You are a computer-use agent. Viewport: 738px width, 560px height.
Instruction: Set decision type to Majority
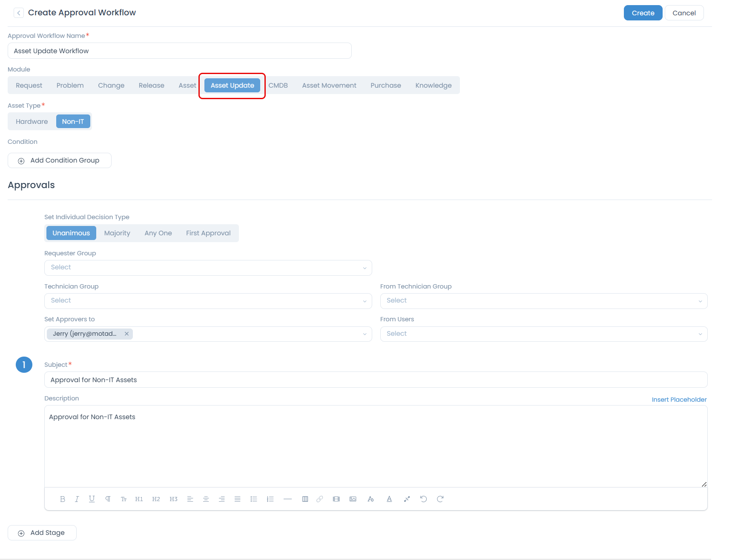pyautogui.click(x=117, y=233)
